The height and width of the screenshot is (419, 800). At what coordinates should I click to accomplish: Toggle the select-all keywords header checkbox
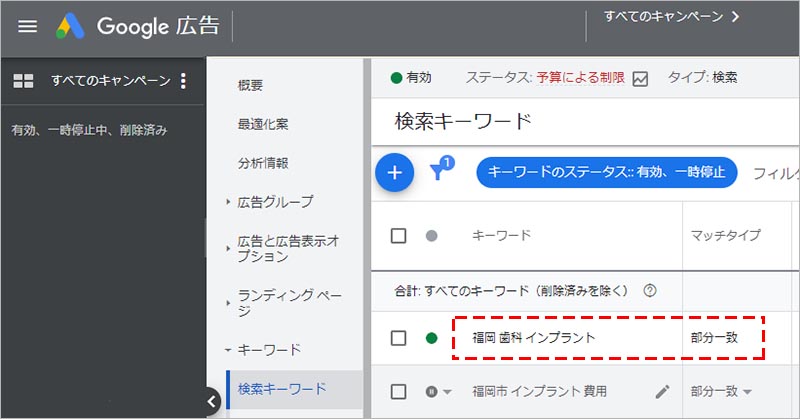tap(399, 236)
